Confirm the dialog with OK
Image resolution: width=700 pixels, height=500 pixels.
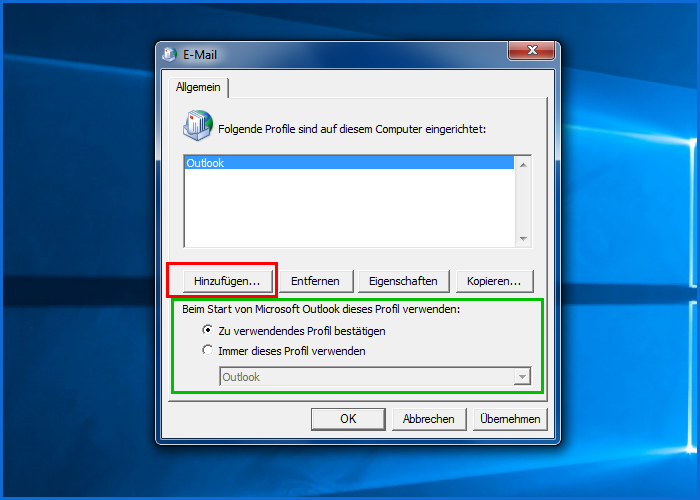coord(348,419)
